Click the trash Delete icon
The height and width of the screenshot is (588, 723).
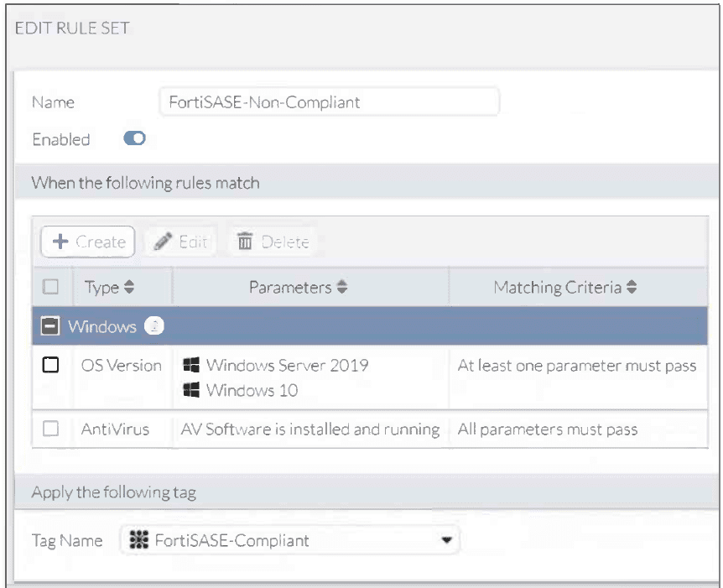point(245,241)
